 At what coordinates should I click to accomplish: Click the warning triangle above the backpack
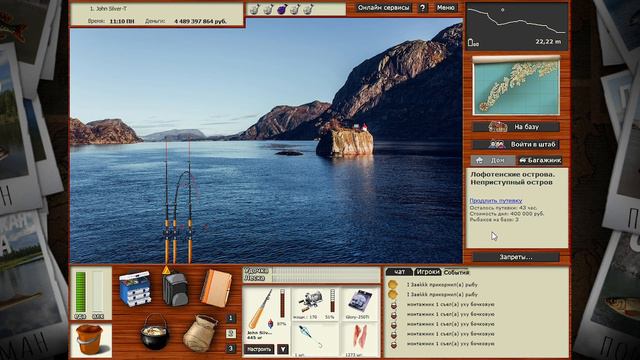[166, 270]
